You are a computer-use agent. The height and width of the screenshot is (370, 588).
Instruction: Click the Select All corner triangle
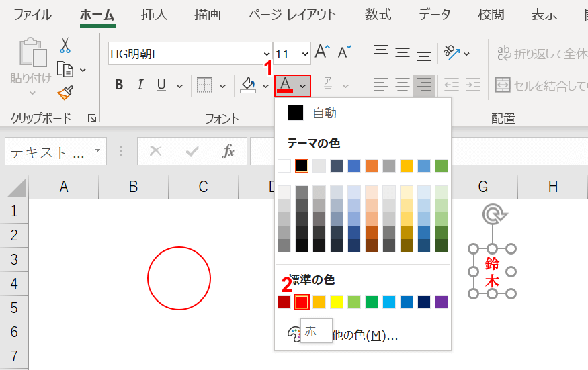pos(17,187)
